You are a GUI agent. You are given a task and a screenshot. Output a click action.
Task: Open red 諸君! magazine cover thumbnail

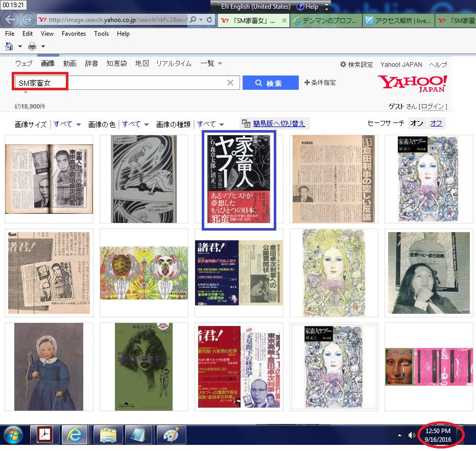(x=239, y=367)
